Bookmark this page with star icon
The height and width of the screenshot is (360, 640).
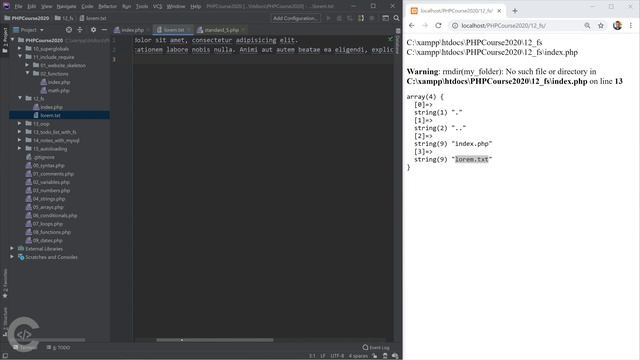[x=600, y=25]
